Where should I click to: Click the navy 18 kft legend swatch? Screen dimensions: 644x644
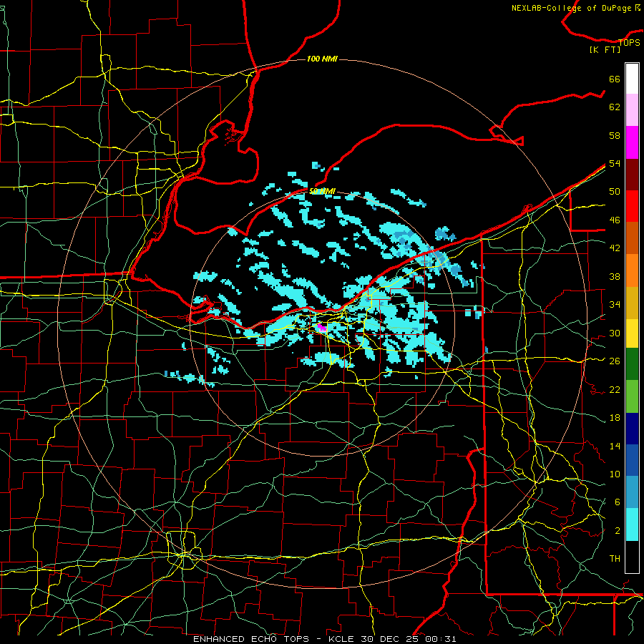tap(632, 429)
